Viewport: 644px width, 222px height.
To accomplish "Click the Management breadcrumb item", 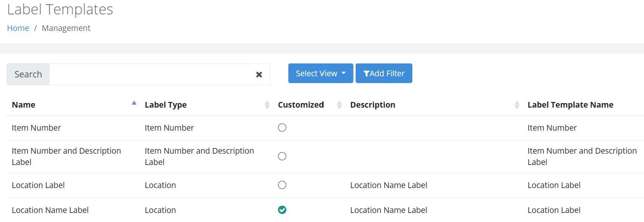I will pyautogui.click(x=66, y=28).
